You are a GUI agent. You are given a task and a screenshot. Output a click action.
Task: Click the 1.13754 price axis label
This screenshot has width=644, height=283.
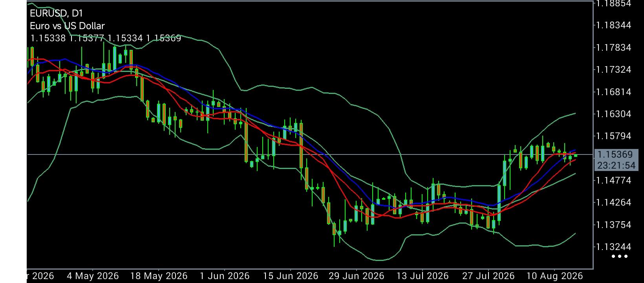tap(613, 225)
